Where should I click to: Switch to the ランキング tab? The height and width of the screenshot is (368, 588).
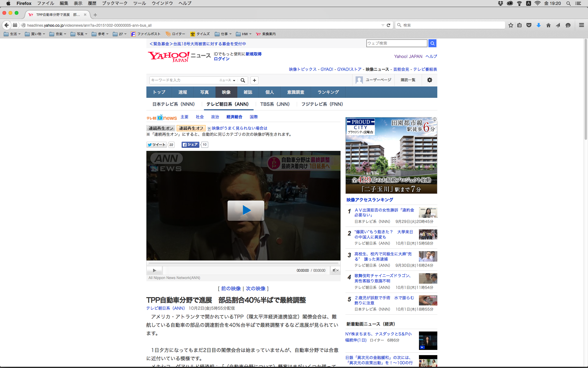tap(328, 92)
